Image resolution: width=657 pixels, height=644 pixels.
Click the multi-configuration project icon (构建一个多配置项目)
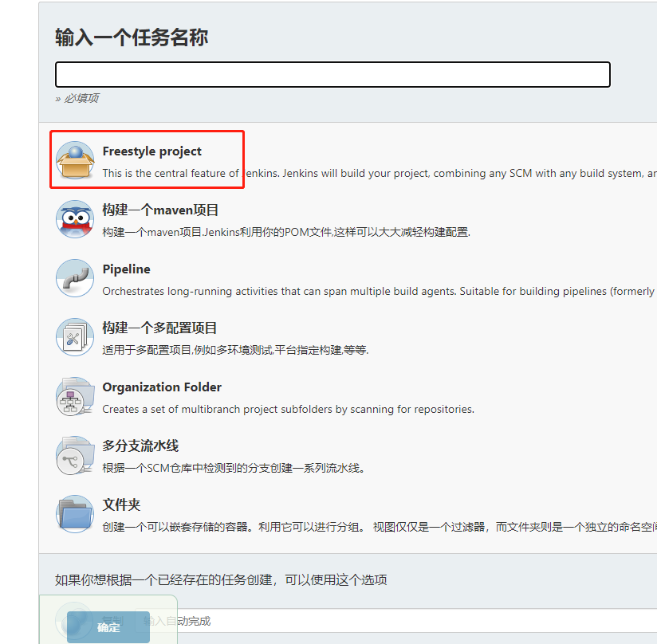click(75, 337)
